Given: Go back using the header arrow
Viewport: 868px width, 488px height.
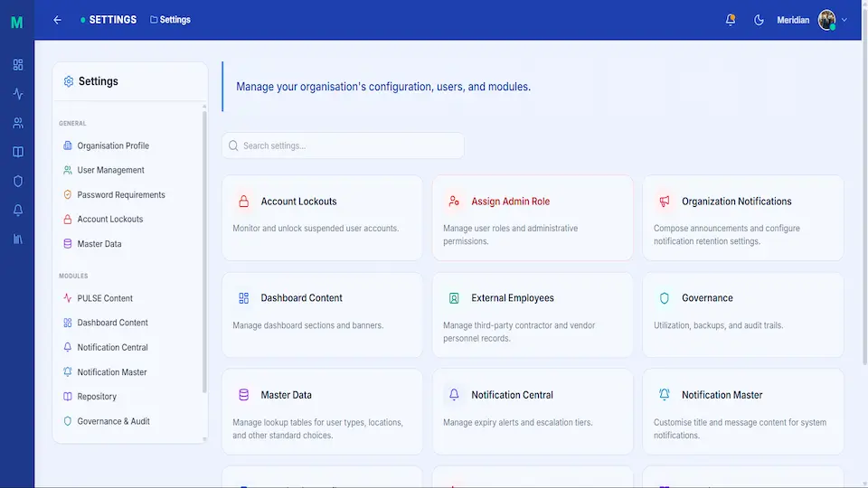Looking at the screenshot, I should [57, 20].
